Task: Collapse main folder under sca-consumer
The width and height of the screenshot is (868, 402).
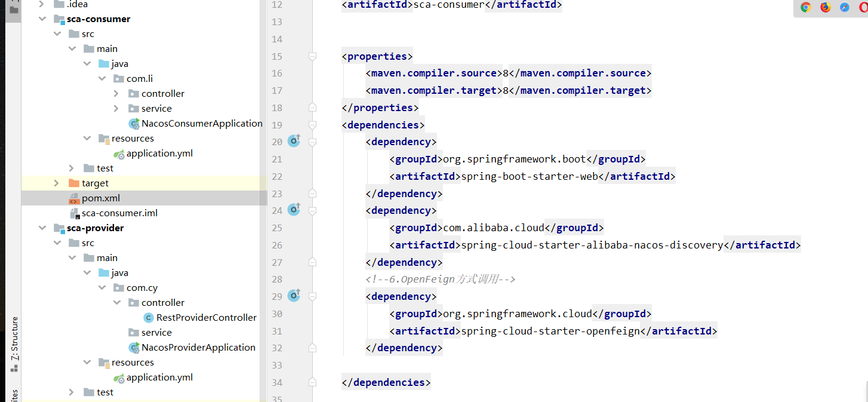Action: coord(72,49)
